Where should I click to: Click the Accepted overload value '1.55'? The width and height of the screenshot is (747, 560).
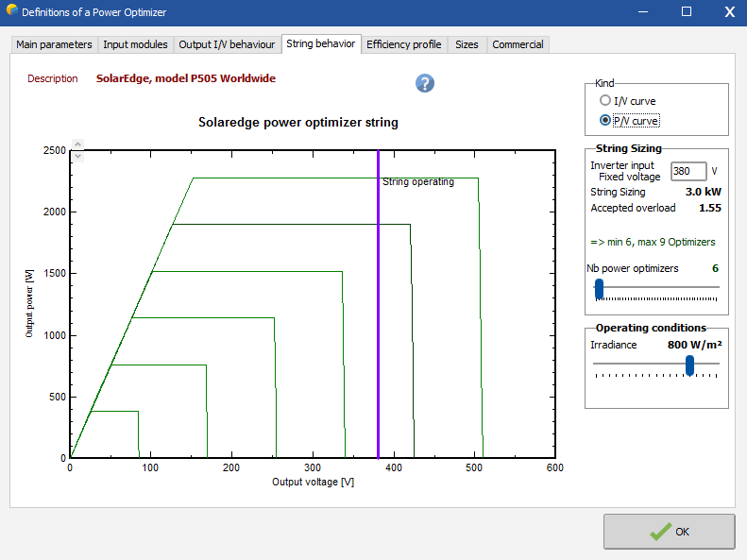coord(710,208)
